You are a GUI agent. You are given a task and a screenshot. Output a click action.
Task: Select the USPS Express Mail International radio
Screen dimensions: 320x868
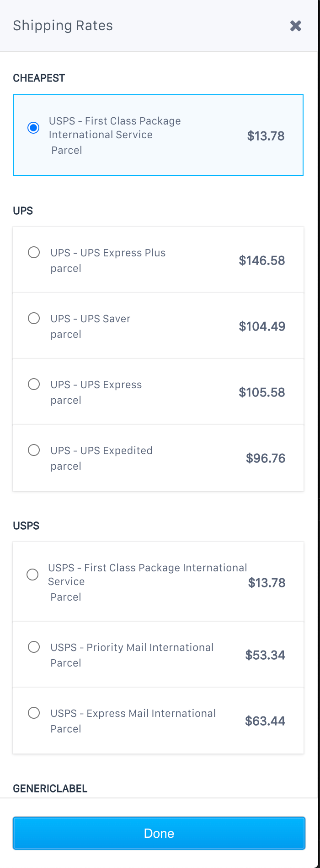34,713
